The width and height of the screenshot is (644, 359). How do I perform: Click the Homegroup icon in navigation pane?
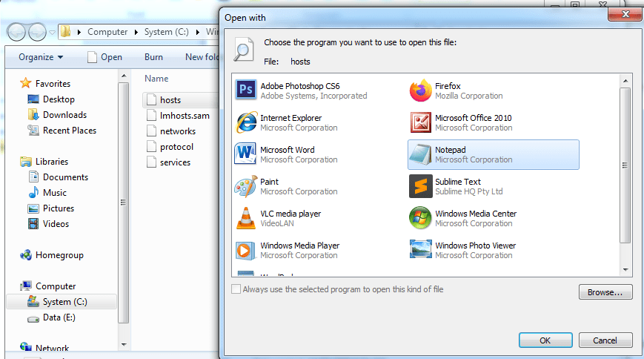tap(26, 255)
